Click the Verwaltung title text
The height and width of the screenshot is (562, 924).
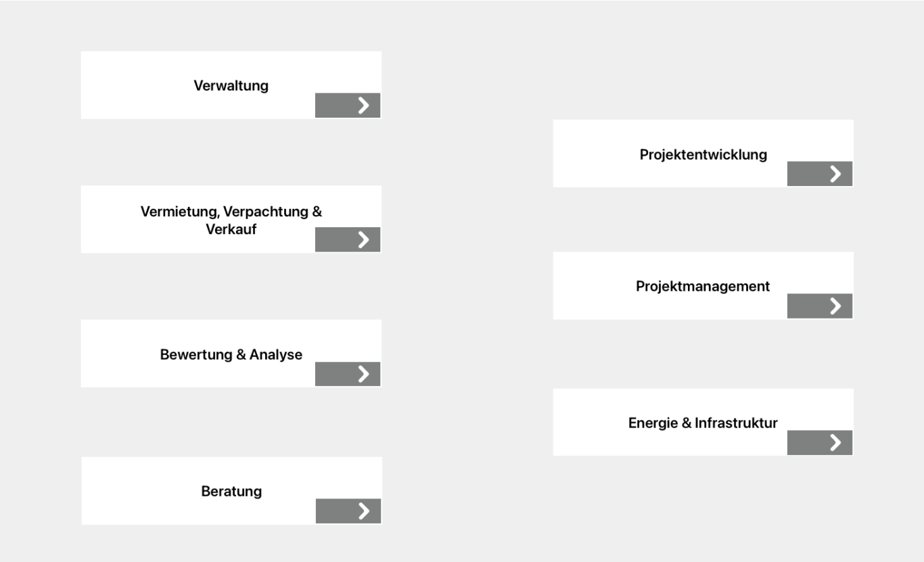[x=231, y=86]
